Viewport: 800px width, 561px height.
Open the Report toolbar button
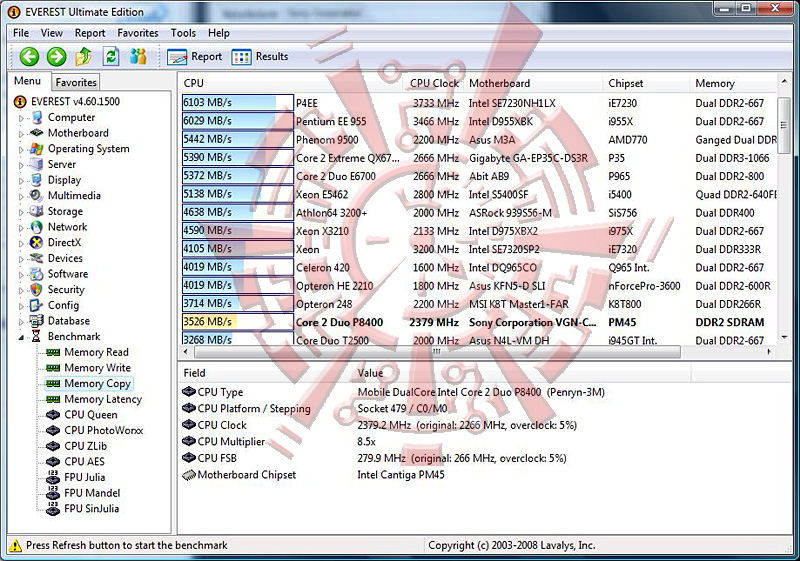(194, 57)
